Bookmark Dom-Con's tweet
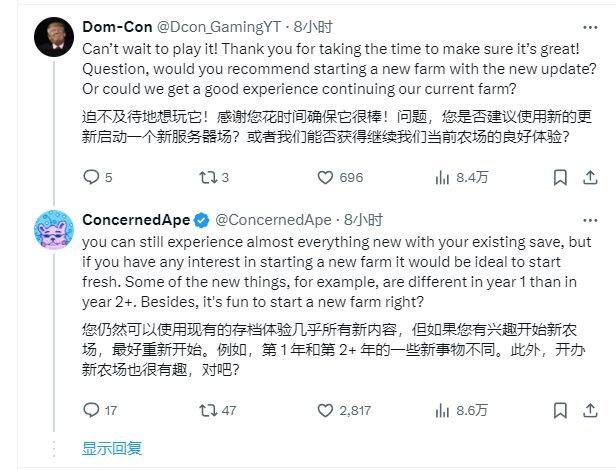 pos(560,178)
